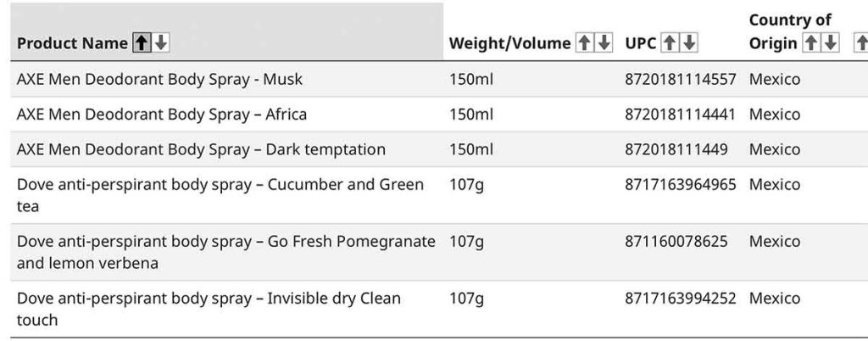Sort Country of Origin ascending
868x341 pixels.
[810, 43]
